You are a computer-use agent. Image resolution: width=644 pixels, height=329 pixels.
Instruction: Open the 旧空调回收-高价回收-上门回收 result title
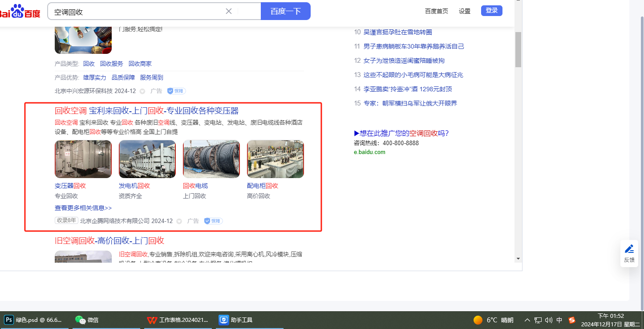[x=109, y=241]
